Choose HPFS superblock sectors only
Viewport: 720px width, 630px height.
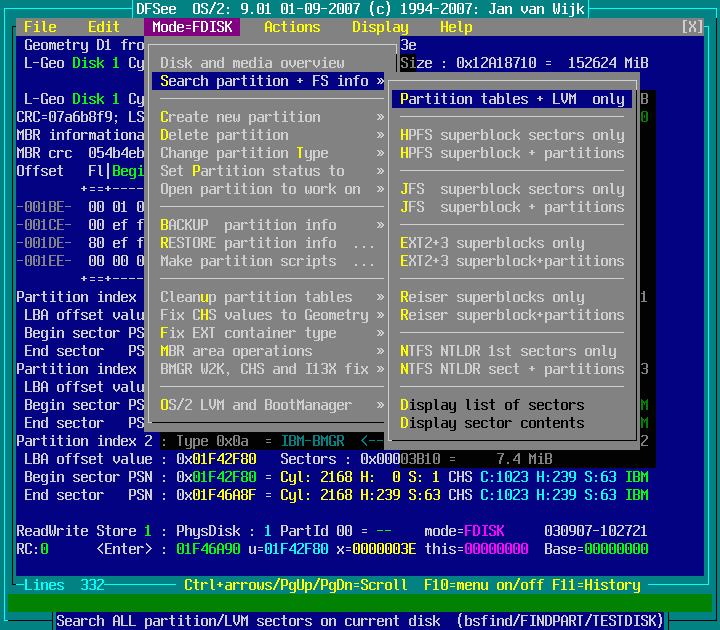coord(512,135)
